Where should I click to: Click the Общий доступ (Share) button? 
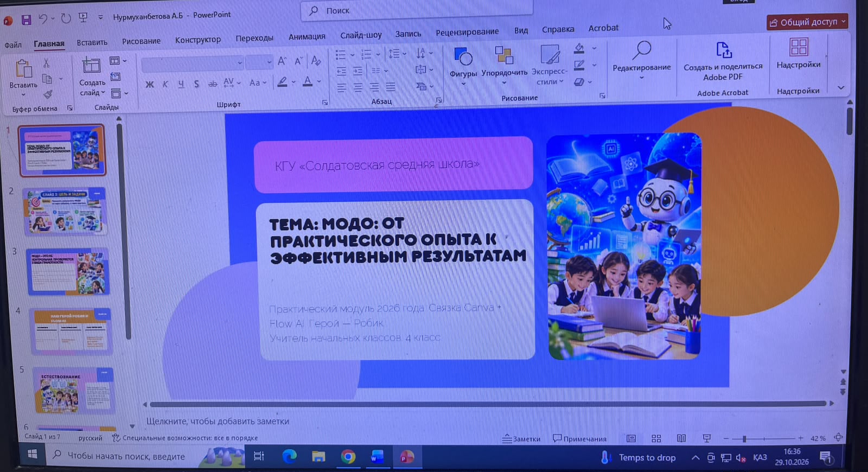[807, 22]
